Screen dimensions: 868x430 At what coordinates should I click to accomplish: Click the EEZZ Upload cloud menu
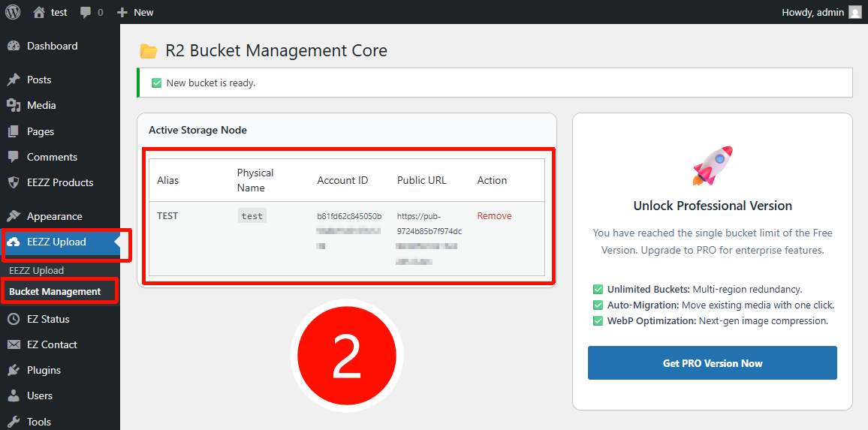(56, 242)
